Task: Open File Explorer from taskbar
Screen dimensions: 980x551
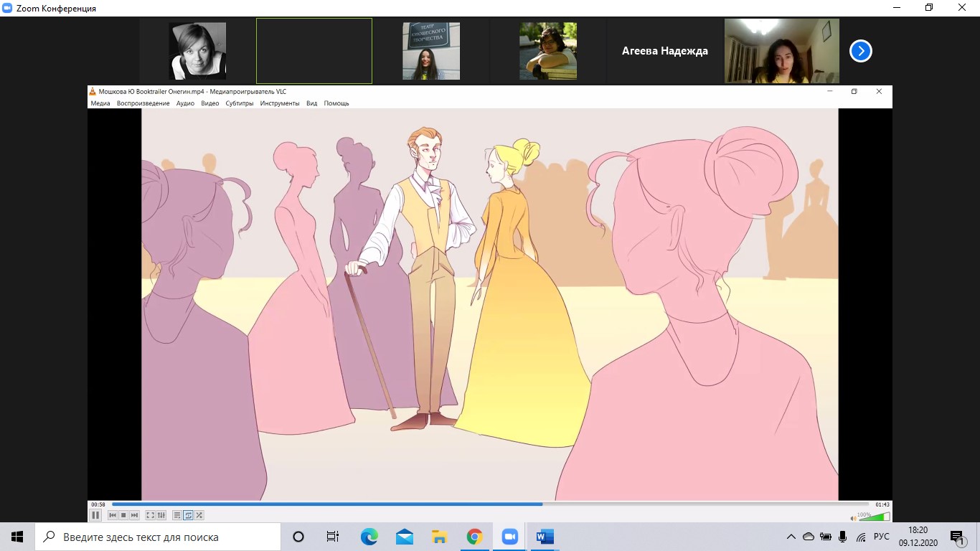Action: [x=439, y=537]
